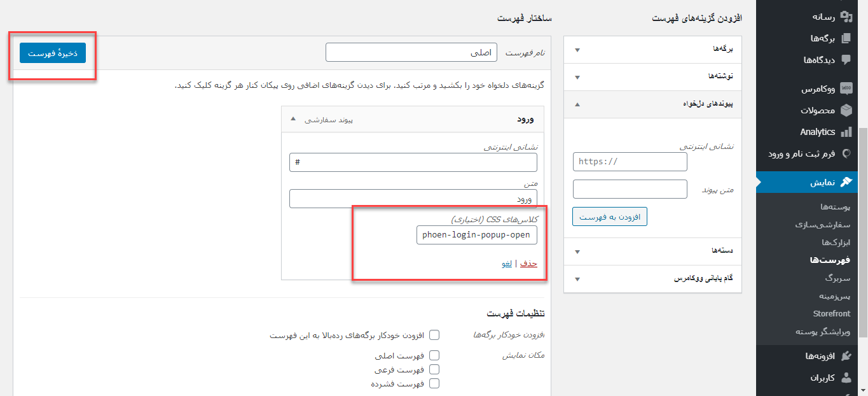Click the حذف remove link
This screenshot has height=396, width=868.
(x=529, y=264)
